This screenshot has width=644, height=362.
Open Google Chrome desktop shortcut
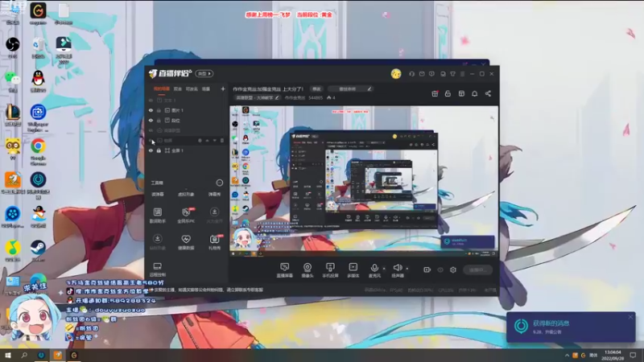38,150
